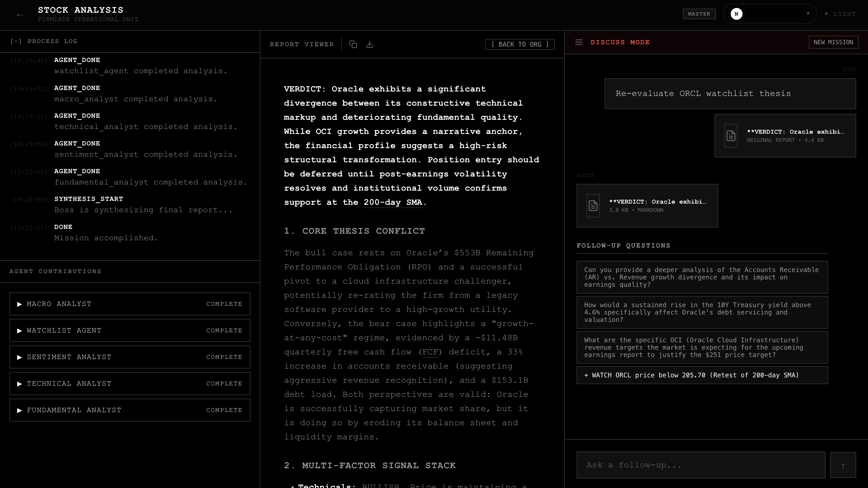This screenshot has height=488, width=868.
Task: Click the 'Mission accomplished.' log line
Action: (106, 238)
